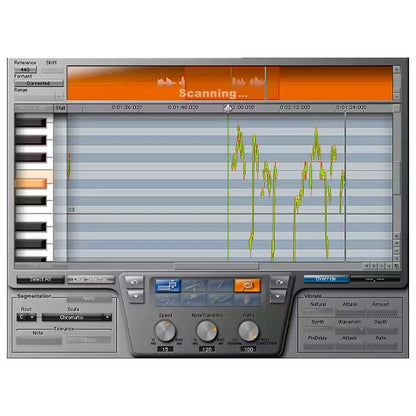416x416 pixels.
Task: Toggle the Formant Corrected button
Action: 39,83
